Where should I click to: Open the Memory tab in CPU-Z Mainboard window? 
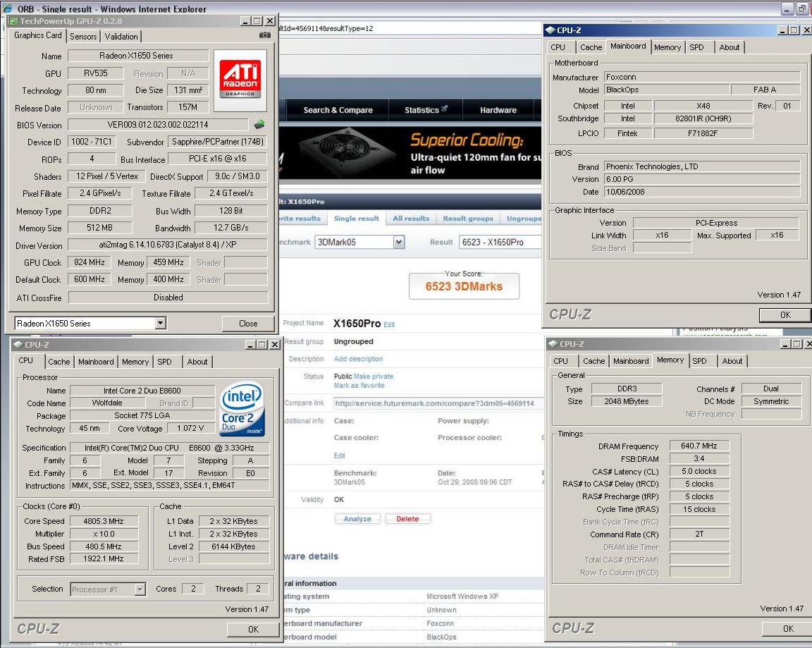tap(667, 47)
